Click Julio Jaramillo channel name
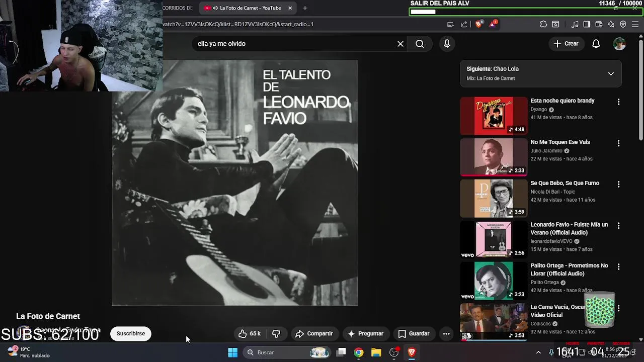The image size is (644, 362). (x=546, y=151)
